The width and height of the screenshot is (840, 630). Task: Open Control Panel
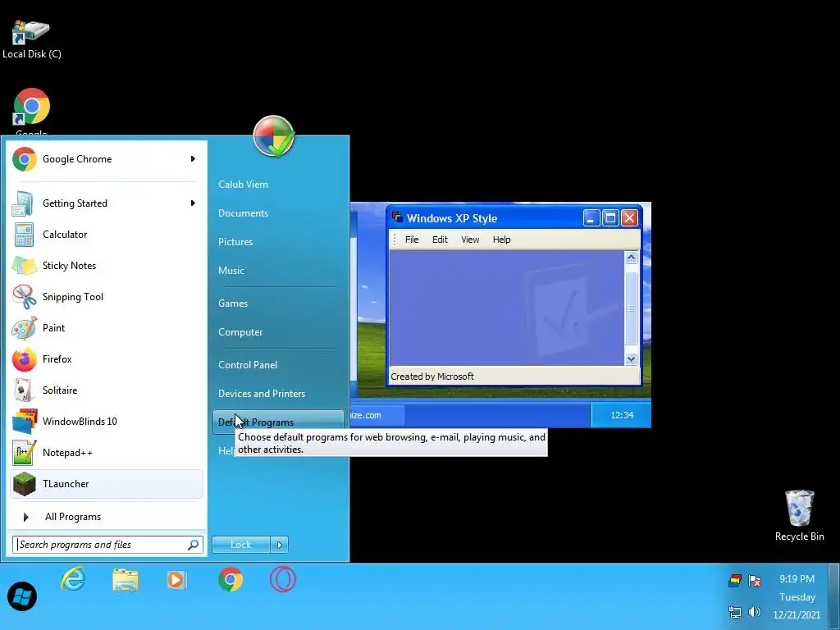click(x=248, y=365)
